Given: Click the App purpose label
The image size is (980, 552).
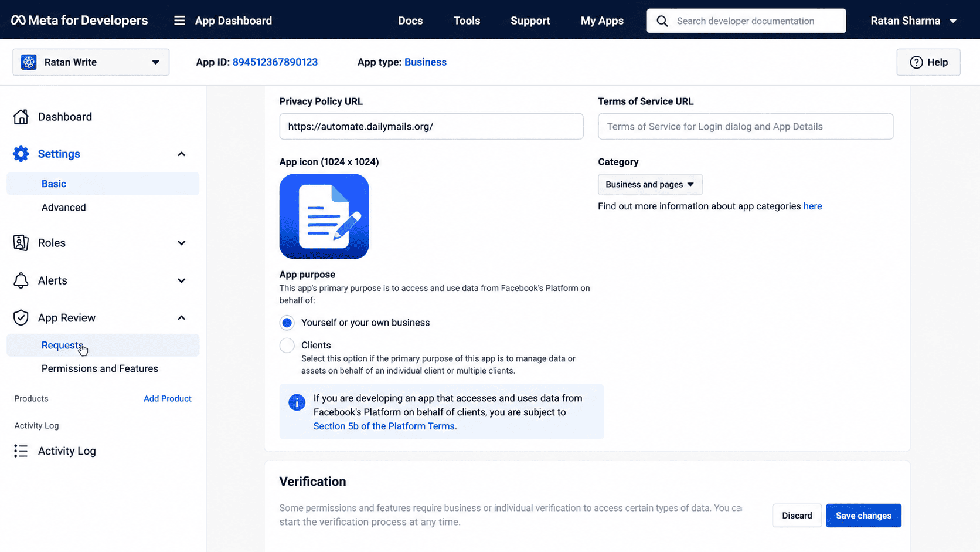Looking at the screenshot, I should 307,275.
